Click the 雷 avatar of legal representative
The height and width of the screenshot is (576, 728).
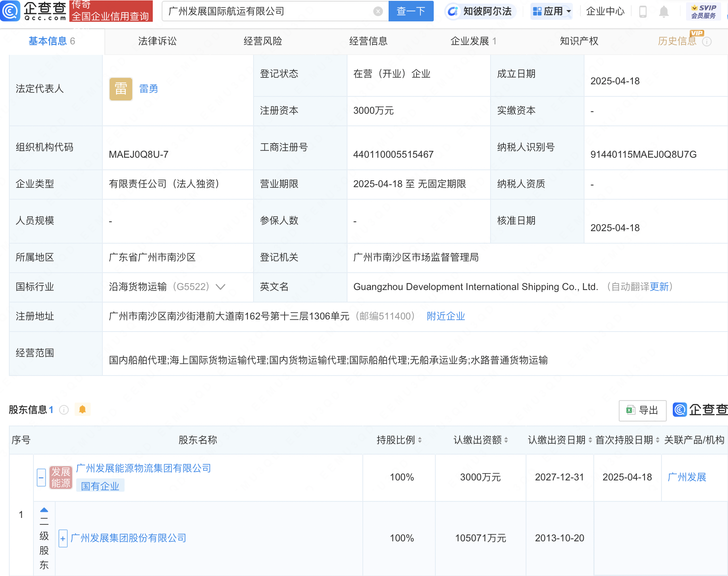[x=121, y=89]
